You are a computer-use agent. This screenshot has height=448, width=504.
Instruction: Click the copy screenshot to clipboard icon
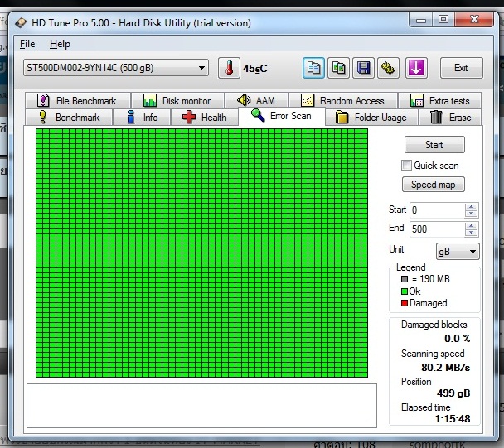(338, 68)
